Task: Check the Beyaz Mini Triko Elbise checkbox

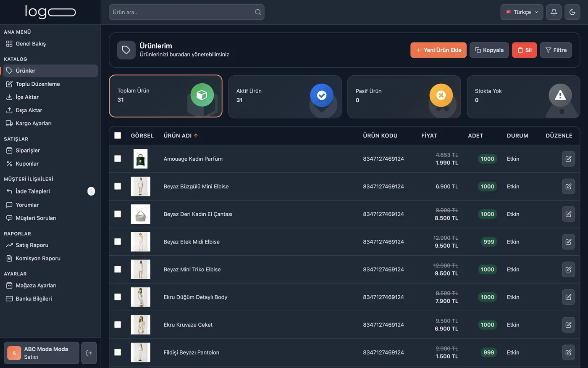Action: (x=118, y=269)
